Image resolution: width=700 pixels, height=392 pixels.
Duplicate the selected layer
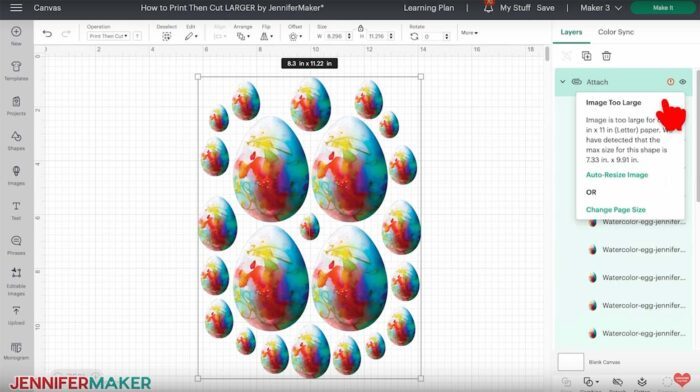click(586, 56)
